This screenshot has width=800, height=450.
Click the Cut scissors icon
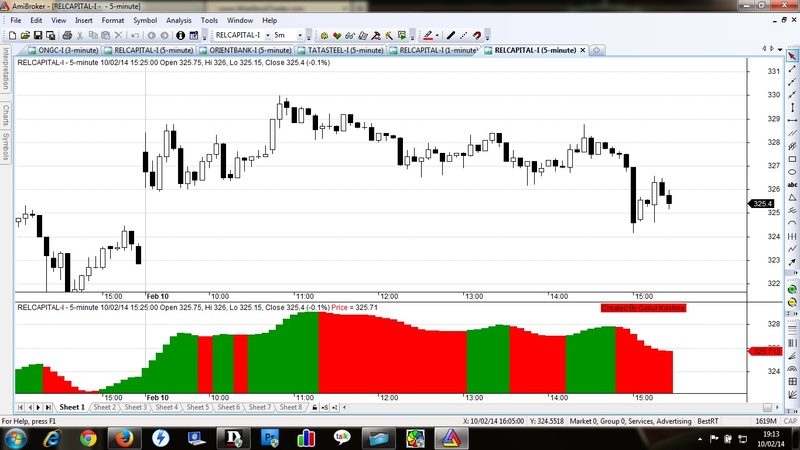tap(80, 35)
